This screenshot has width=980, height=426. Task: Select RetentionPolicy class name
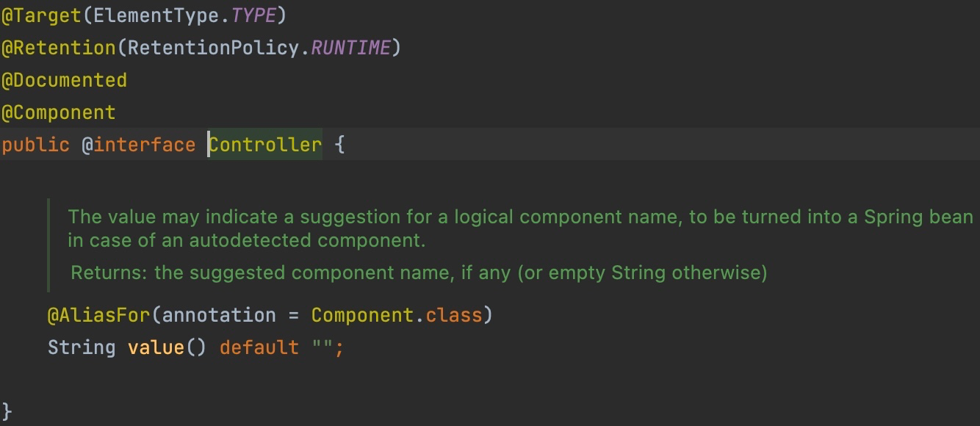pos(214,48)
